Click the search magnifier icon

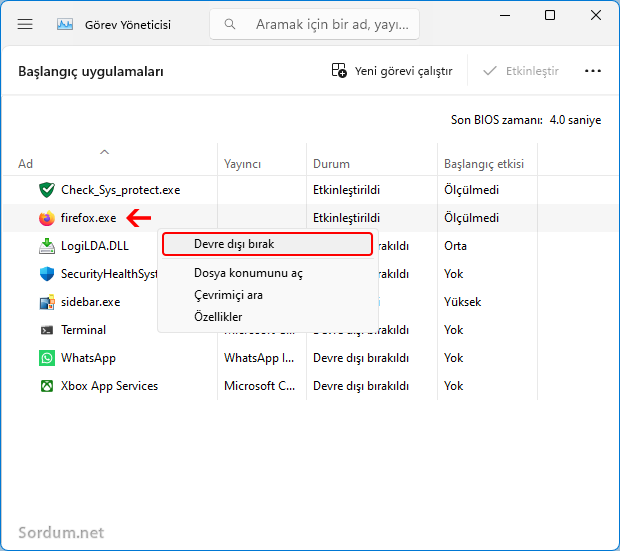coord(230,25)
